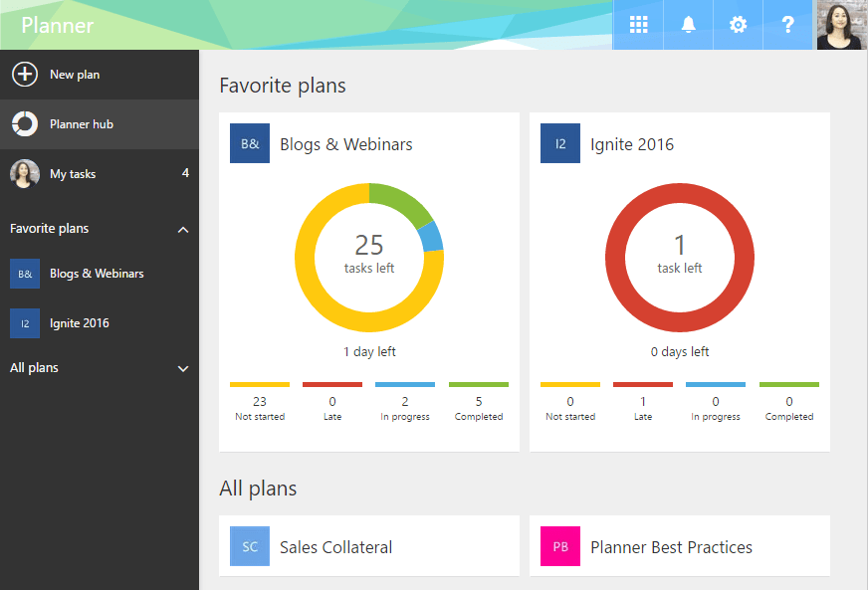Screen dimensions: 868x590
Task: Click green Completed bar in Blogs card
Action: [x=479, y=384]
